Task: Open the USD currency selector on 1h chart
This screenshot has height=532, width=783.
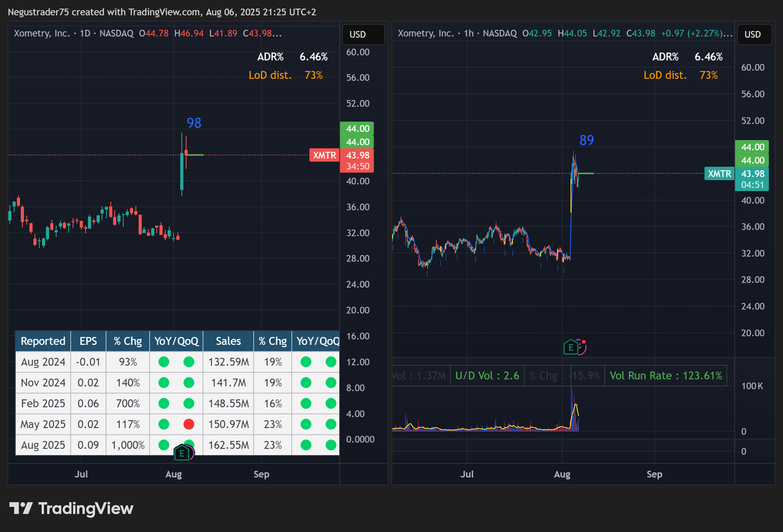Action: (754, 35)
